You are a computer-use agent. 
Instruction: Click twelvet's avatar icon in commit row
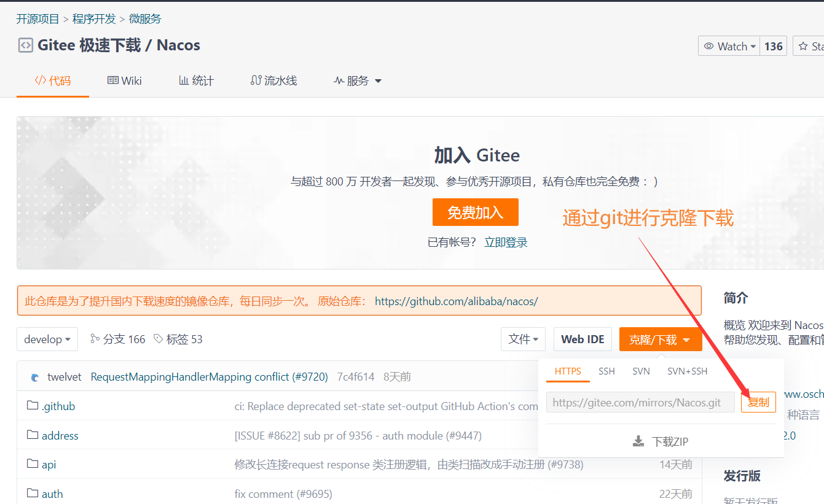pos(35,377)
